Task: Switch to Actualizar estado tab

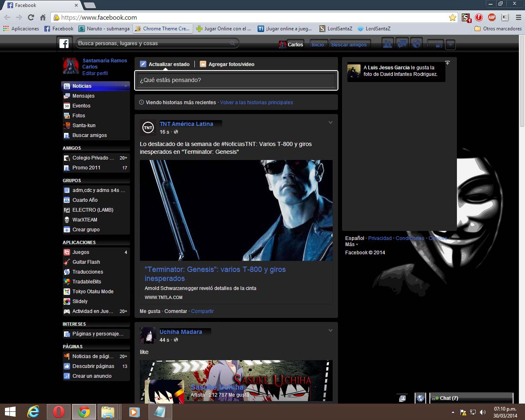Action: click(165, 64)
